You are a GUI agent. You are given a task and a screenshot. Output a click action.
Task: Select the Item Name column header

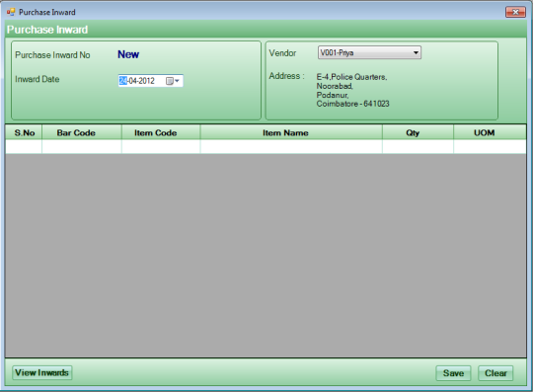coord(291,132)
